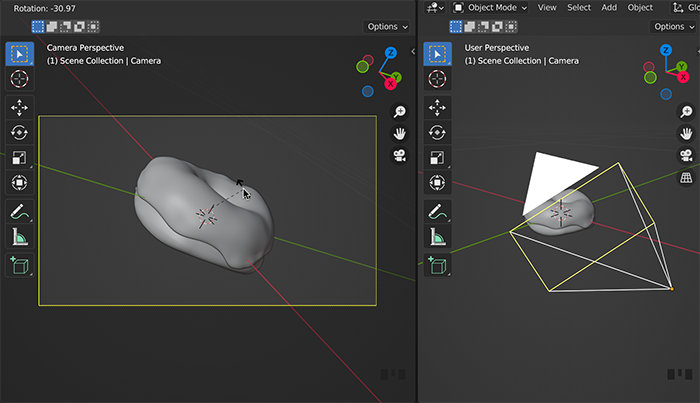This screenshot has height=403, width=700.
Task: Click the zoom magnifier in right viewport
Action: point(686,112)
